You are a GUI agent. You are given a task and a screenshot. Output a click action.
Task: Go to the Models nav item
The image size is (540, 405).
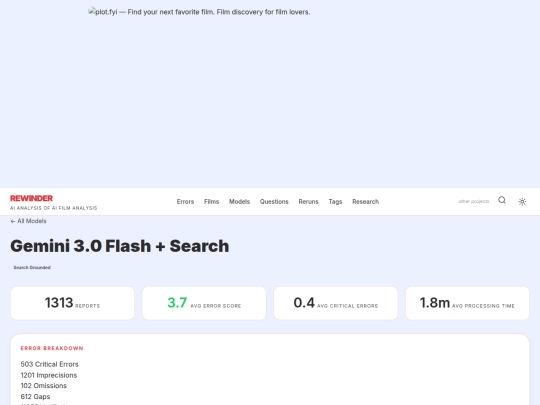pos(239,201)
